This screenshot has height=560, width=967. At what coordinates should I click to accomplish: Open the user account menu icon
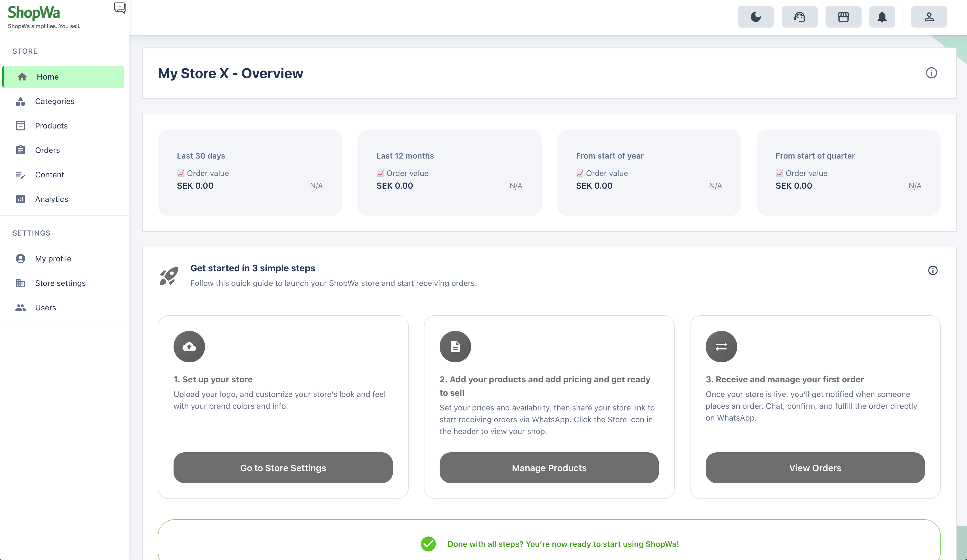[929, 17]
